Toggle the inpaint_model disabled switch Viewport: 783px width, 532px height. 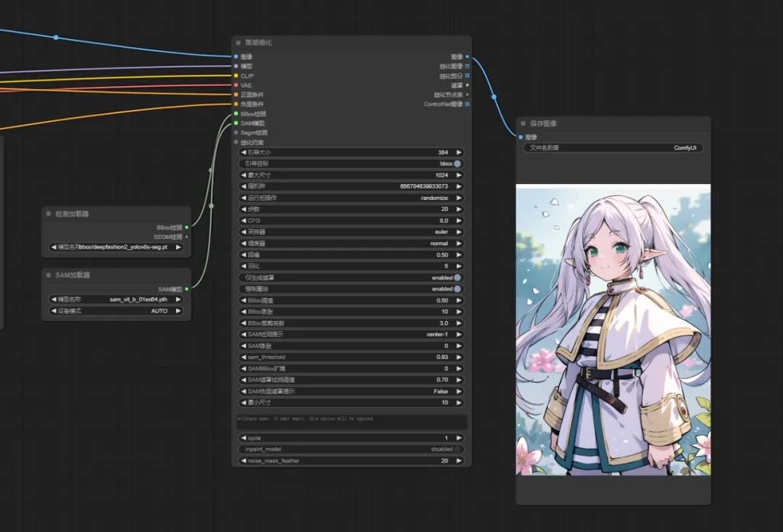pos(457,449)
